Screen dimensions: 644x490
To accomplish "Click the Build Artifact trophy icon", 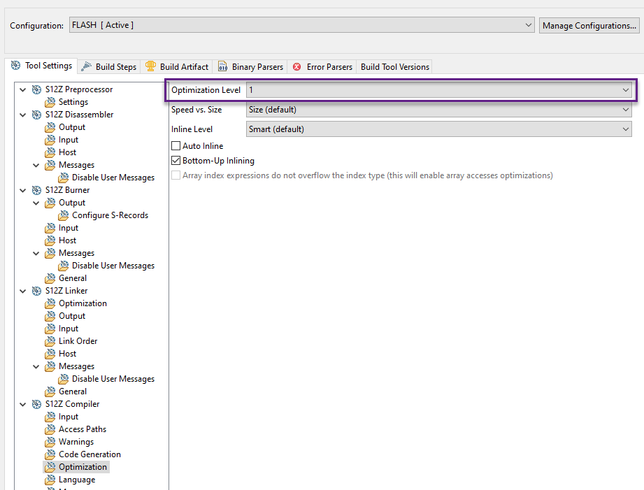I will pos(150,67).
